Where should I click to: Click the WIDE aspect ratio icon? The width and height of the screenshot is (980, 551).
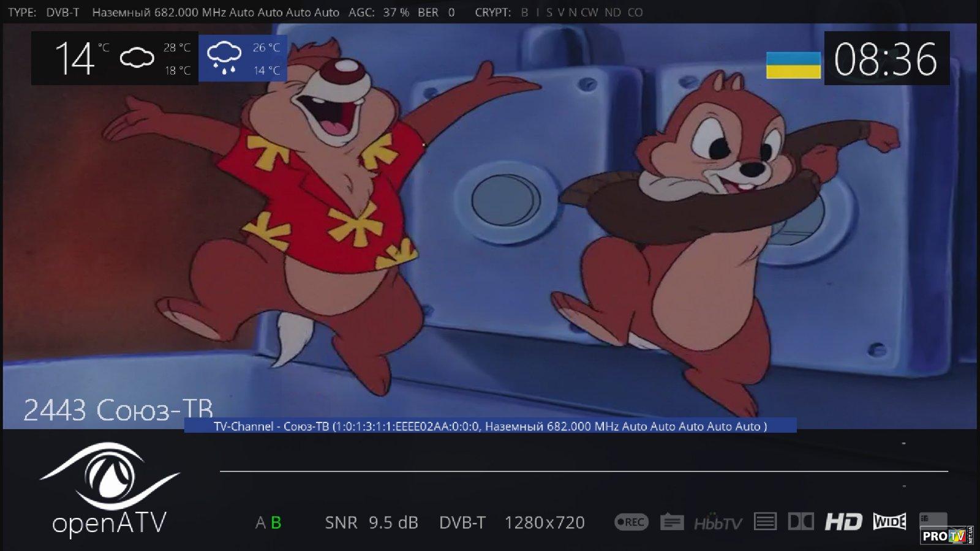(x=889, y=522)
